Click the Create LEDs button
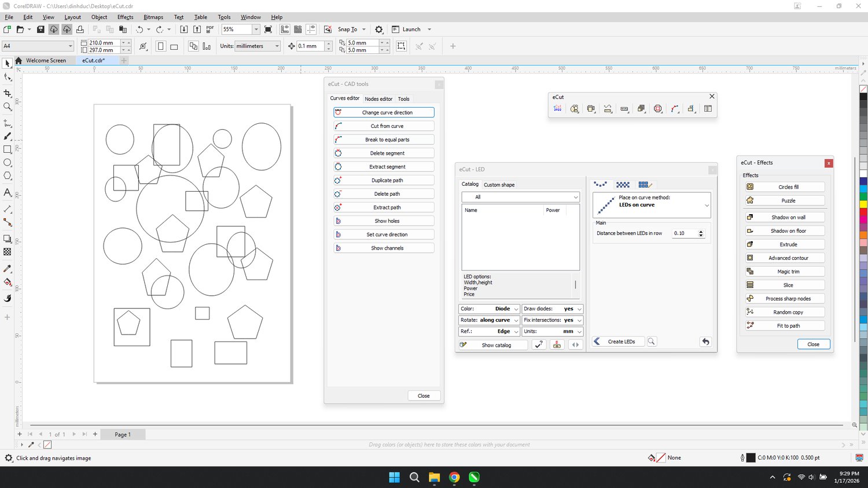The height and width of the screenshot is (488, 868). coord(621,342)
